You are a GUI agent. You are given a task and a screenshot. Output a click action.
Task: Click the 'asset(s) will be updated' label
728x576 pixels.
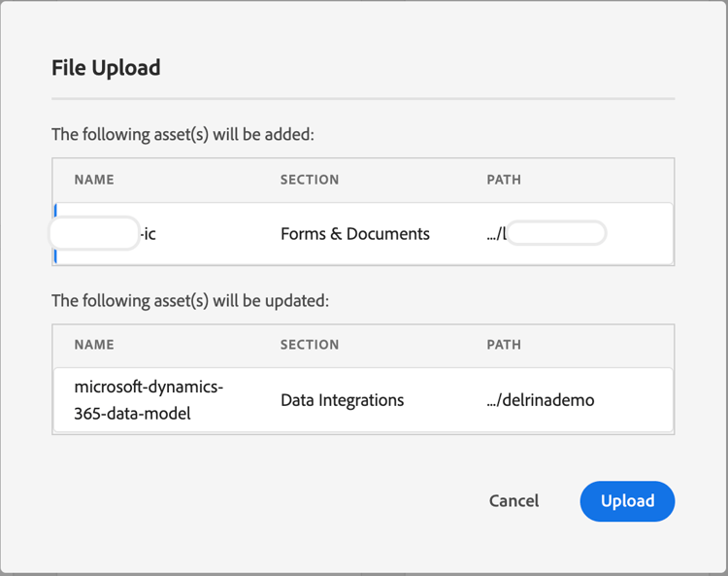pyautogui.click(x=190, y=301)
